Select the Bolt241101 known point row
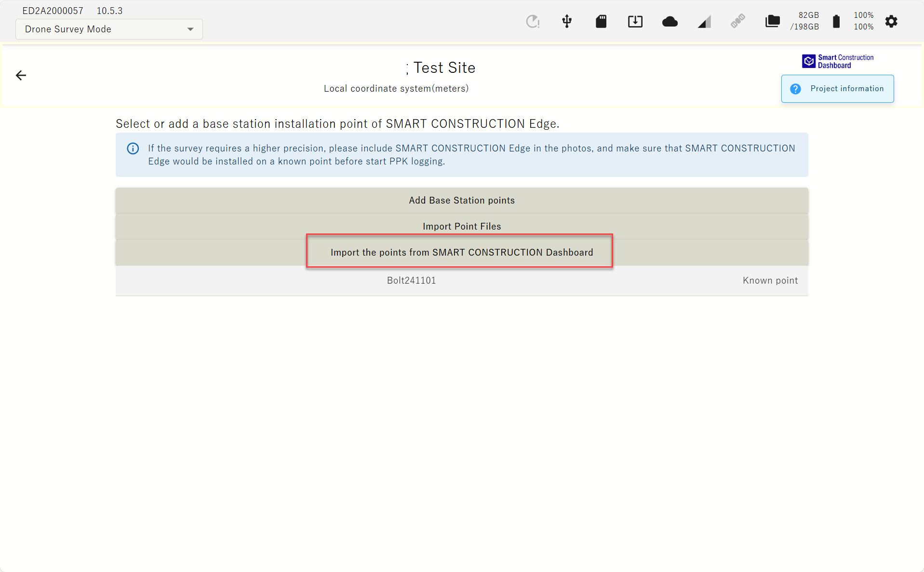 462,281
